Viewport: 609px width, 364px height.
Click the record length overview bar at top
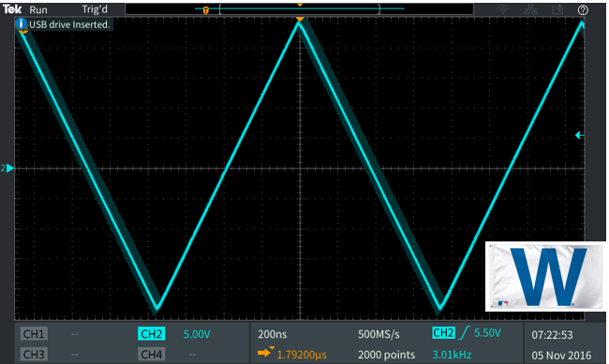click(300, 8)
